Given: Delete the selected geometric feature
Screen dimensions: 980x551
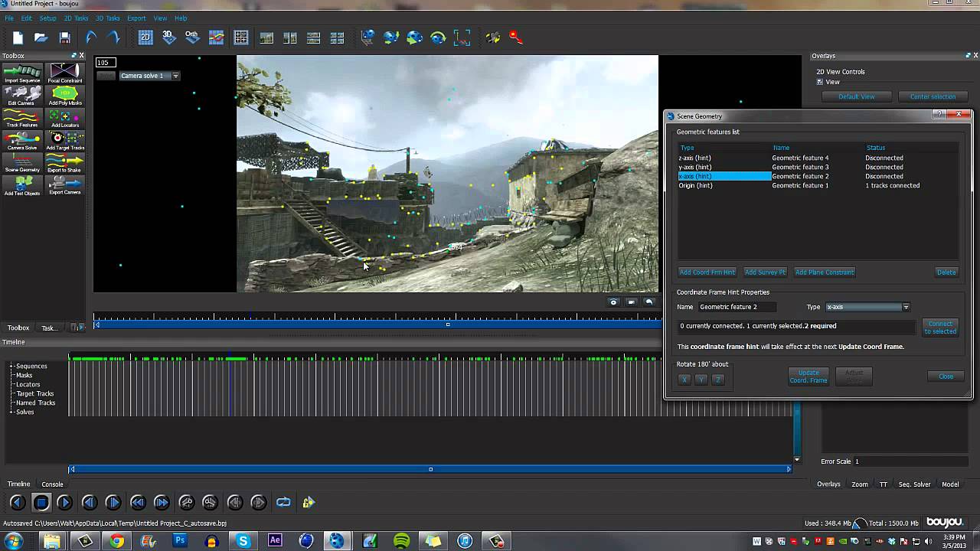Looking at the screenshot, I should pyautogui.click(x=946, y=272).
